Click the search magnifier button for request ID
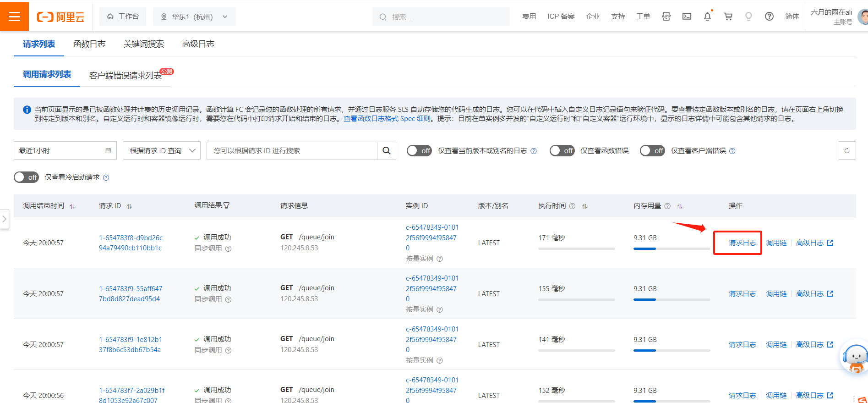868x403 pixels. click(387, 151)
